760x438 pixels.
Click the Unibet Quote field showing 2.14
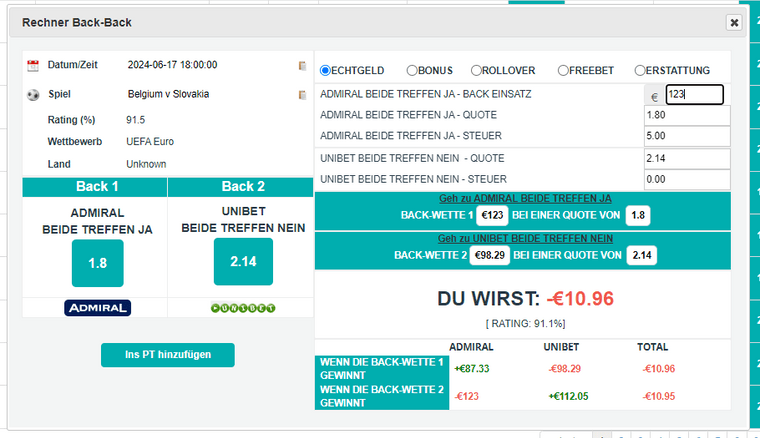(687, 158)
